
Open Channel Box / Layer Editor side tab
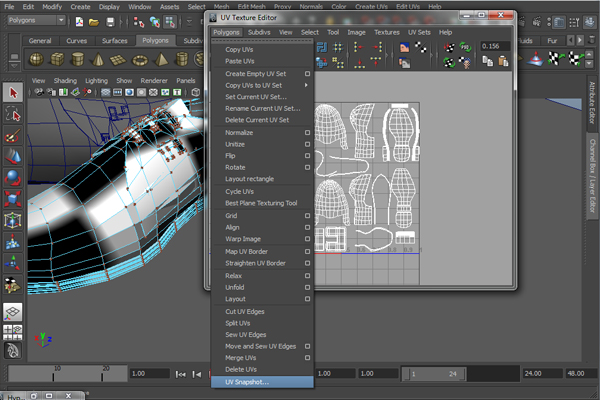pyautogui.click(x=592, y=176)
